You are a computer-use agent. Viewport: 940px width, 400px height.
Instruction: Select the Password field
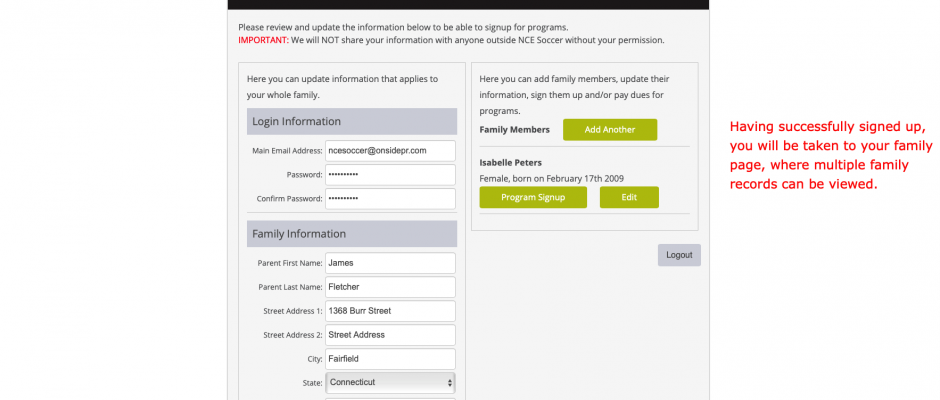[x=390, y=175]
